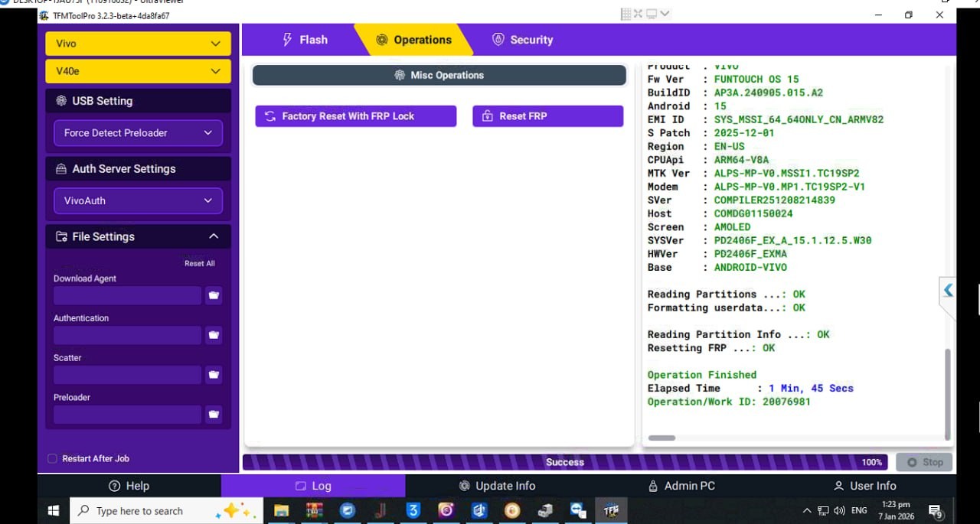Image resolution: width=980 pixels, height=524 pixels.
Task: Click the Preloader path field
Action: (x=127, y=415)
